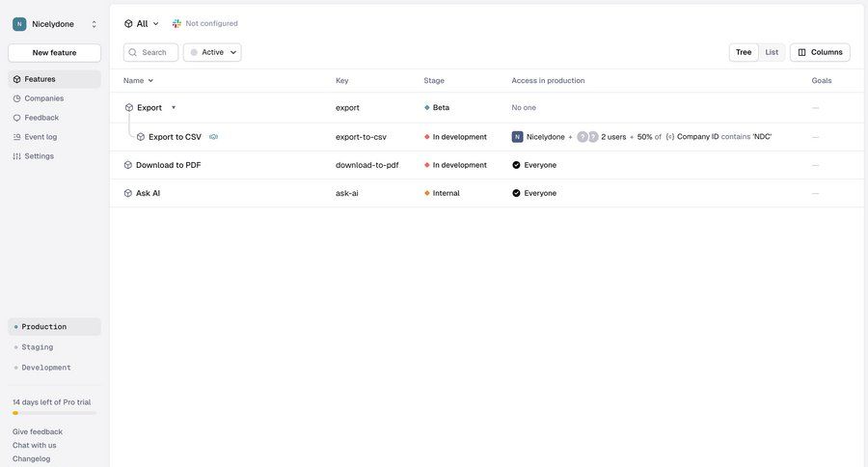
Task: Click the Nicelydone workspace avatar icon
Action: pos(19,24)
